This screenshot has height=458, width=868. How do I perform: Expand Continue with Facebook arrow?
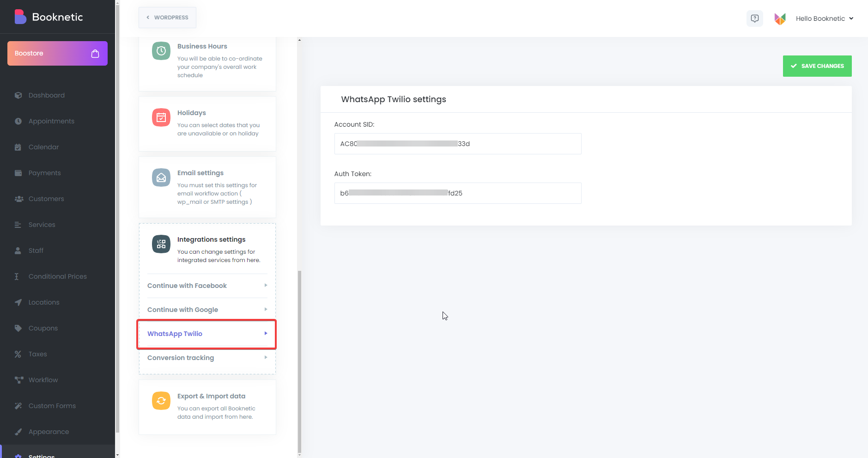click(x=266, y=286)
